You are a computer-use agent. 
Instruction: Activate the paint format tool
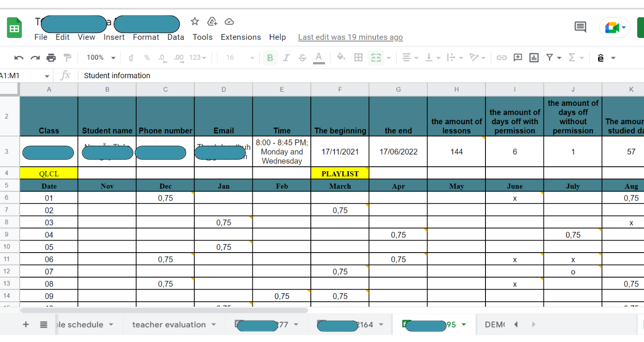tap(67, 58)
